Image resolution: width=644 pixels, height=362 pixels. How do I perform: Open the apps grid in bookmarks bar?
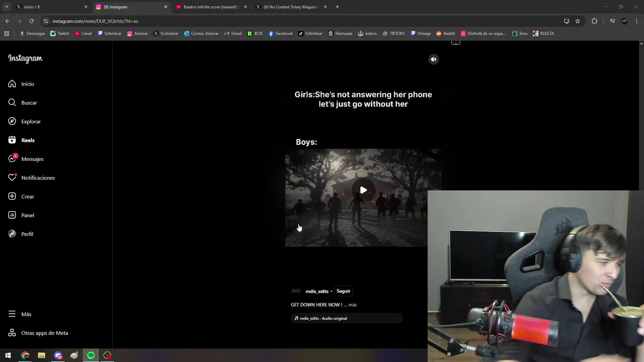tap(7, 34)
